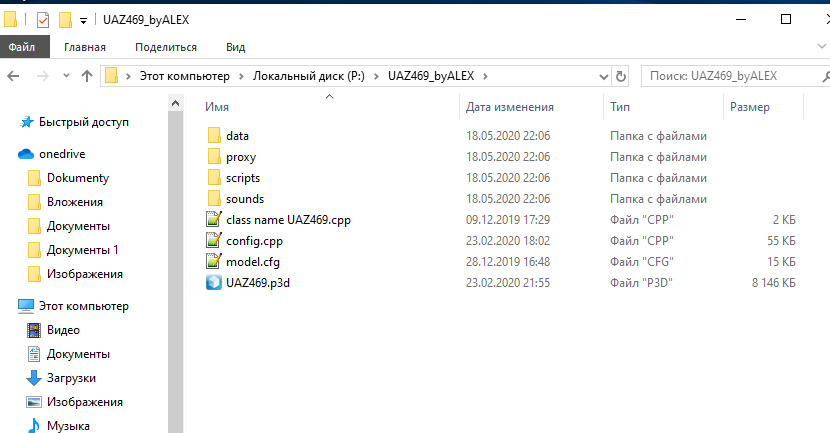Switch to the Главная ribbon tab

click(x=85, y=47)
